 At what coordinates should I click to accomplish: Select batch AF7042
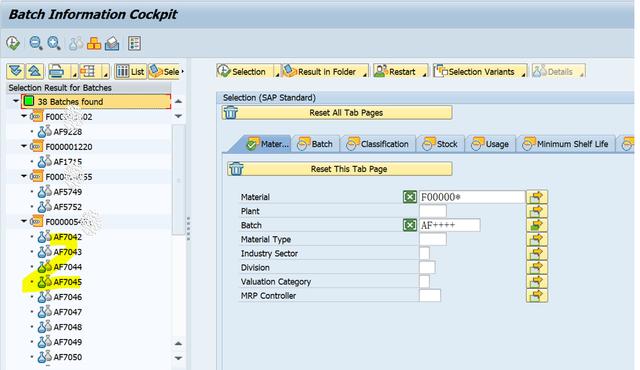68,237
